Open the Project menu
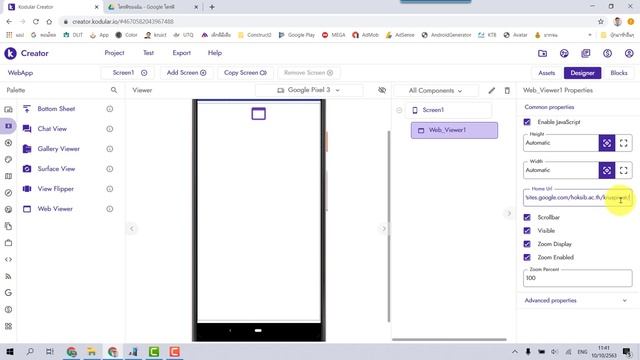640x360 pixels. (114, 53)
